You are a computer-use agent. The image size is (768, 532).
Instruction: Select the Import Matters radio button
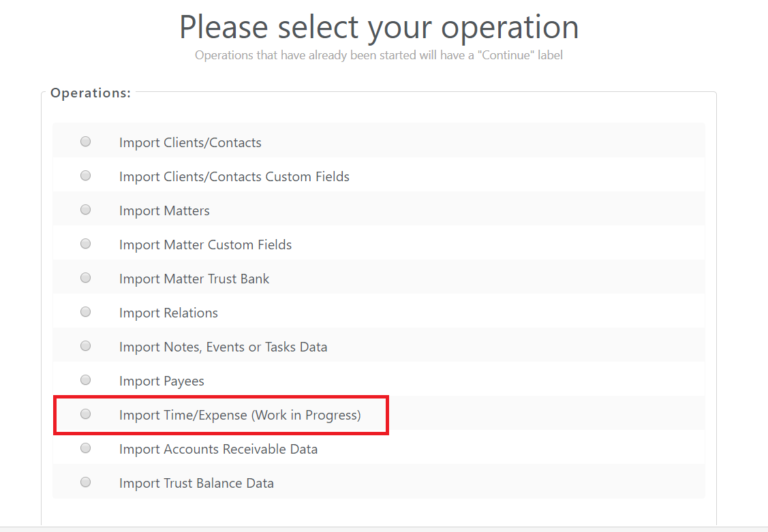coord(86,210)
